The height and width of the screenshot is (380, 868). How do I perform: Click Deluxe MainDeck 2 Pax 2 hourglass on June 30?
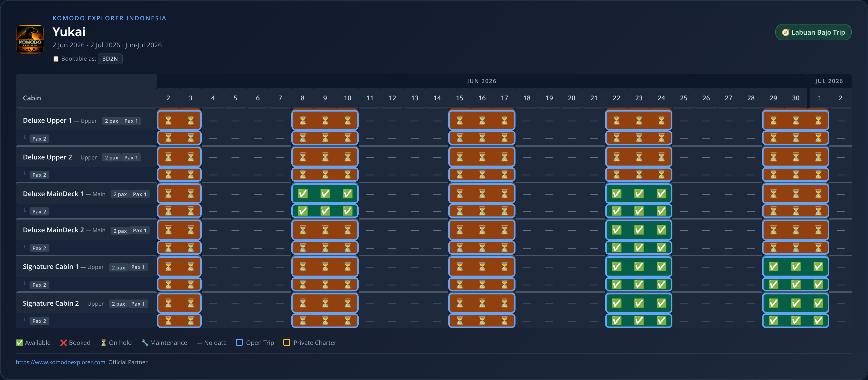pos(796,248)
